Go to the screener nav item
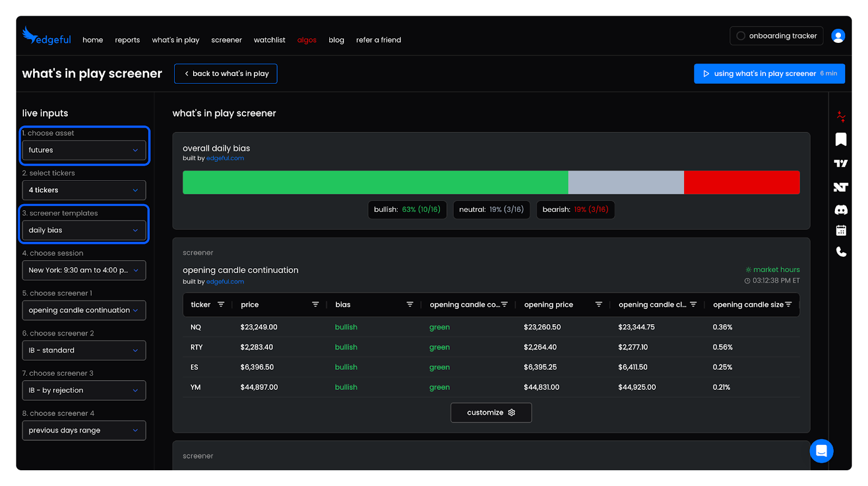Image resolution: width=868 pixels, height=486 pixels. [226, 40]
